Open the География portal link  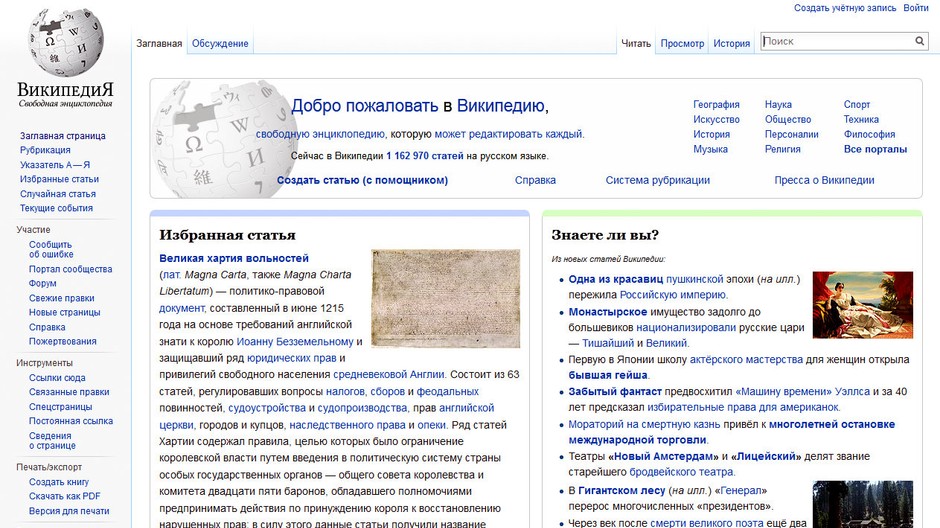(716, 104)
